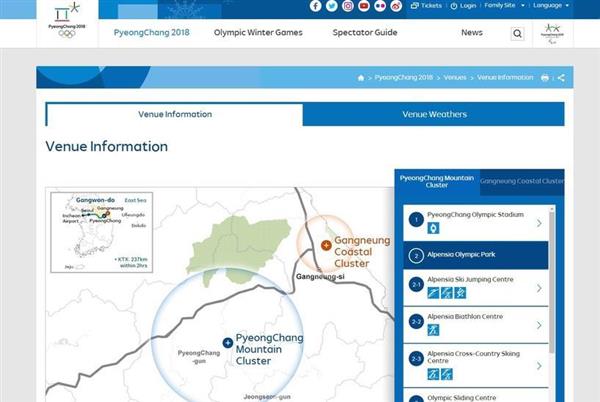Click first sport icon under Alpensia Cross-Country Skiing Centre
Screen dimensions: 600x402
pos(433,374)
